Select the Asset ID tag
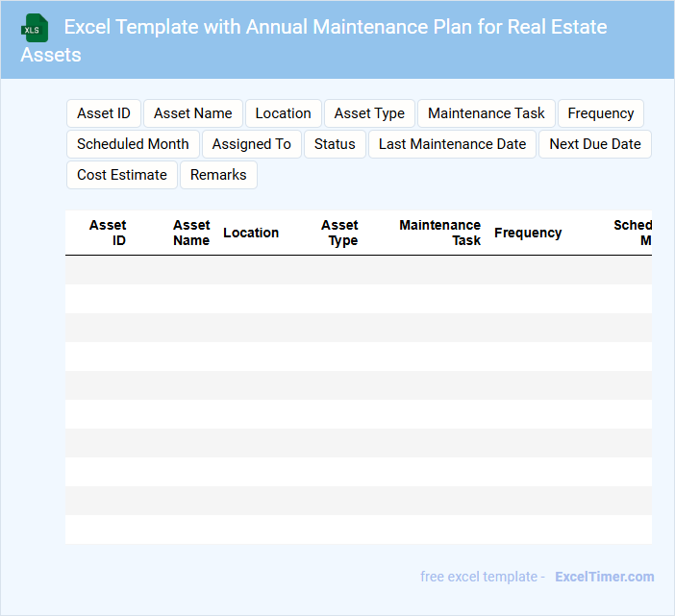 tap(104, 113)
